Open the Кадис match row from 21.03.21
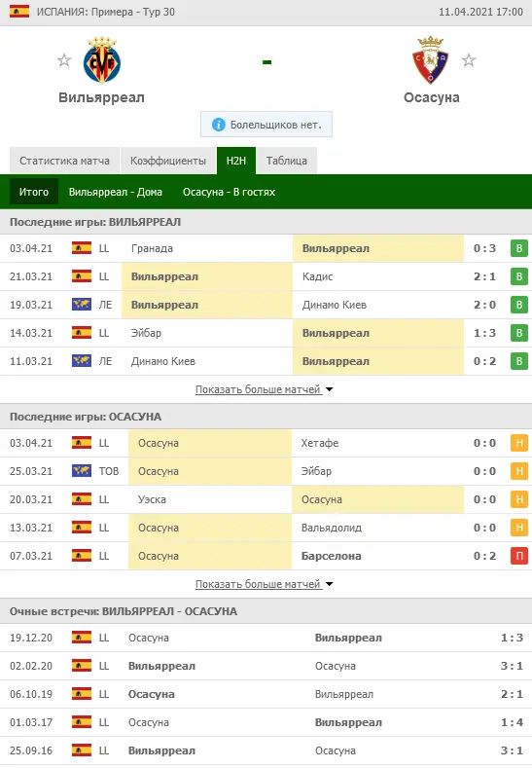This screenshot has height=768, width=532. 266,276
